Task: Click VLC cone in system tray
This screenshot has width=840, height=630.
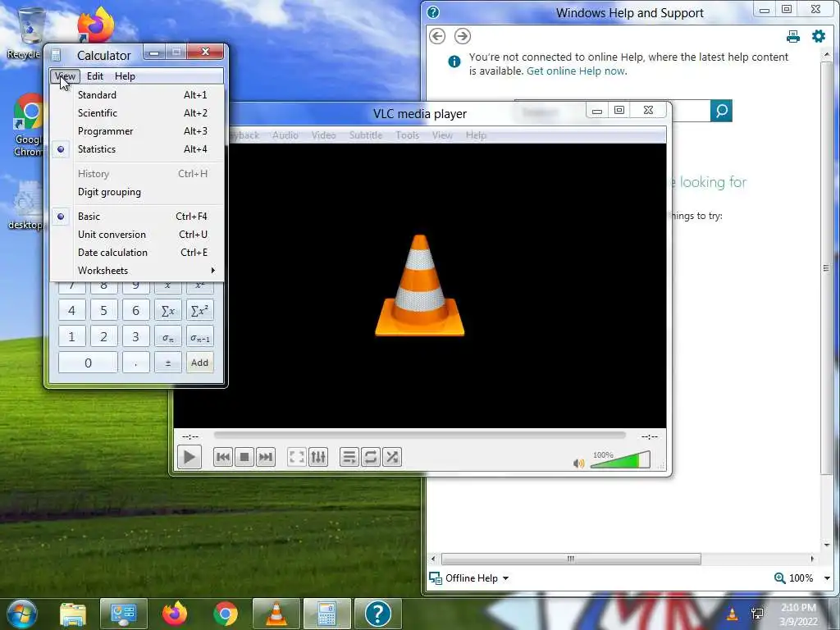Action: pyautogui.click(x=732, y=614)
